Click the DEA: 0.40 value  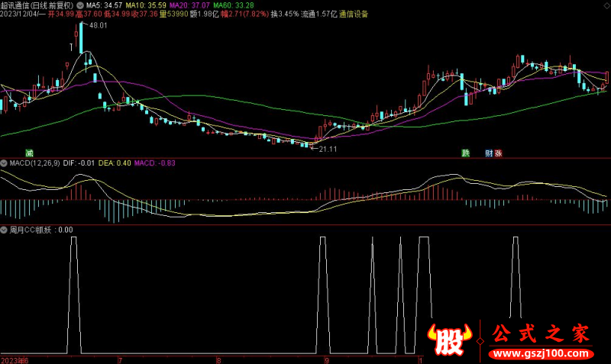115,163
